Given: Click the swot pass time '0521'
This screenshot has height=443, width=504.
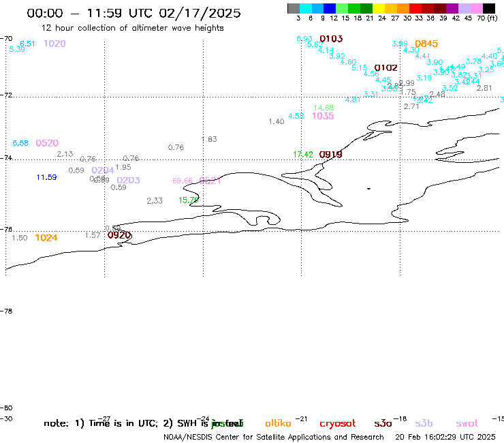Looking at the screenshot, I should pyautogui.click(x=210, y=181).
